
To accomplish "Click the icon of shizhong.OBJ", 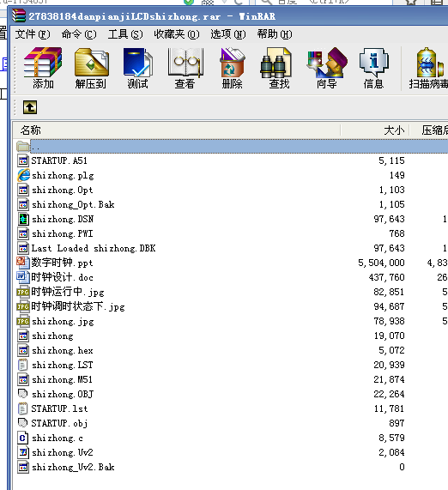I will 23,394.
